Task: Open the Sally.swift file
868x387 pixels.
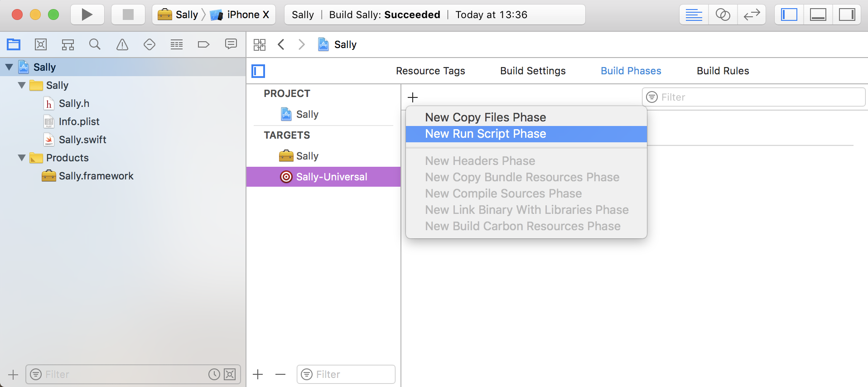Action: 82,140
